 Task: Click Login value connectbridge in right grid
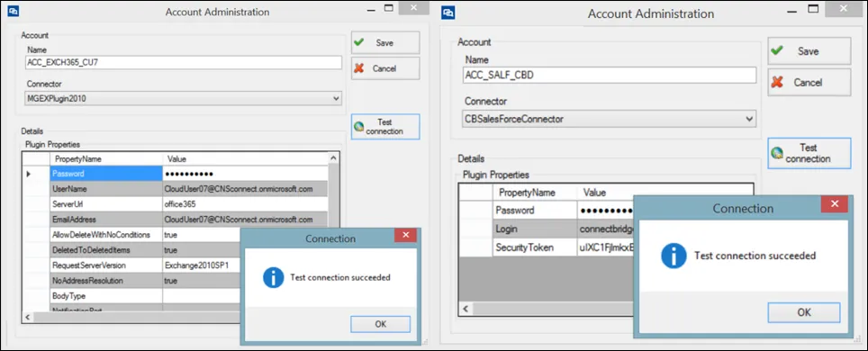coord(605,229)
